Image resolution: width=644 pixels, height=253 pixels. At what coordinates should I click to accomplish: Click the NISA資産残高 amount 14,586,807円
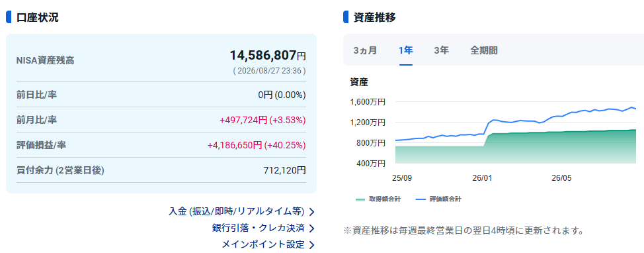pos(268,56)
